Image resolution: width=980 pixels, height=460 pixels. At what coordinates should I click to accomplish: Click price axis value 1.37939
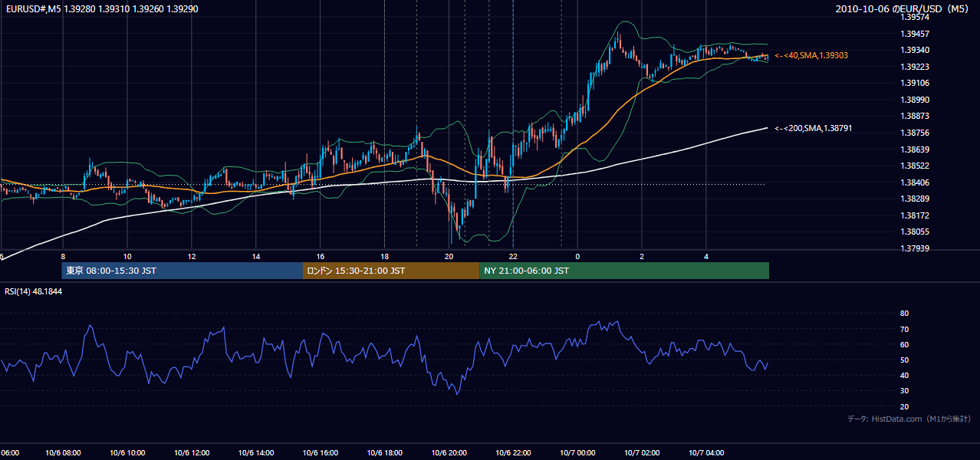914,248
